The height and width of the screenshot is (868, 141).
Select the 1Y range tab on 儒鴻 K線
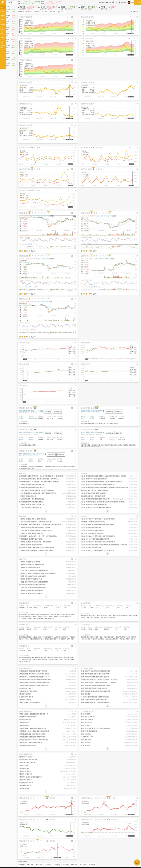pyautogui.click(x=48, y=213)
